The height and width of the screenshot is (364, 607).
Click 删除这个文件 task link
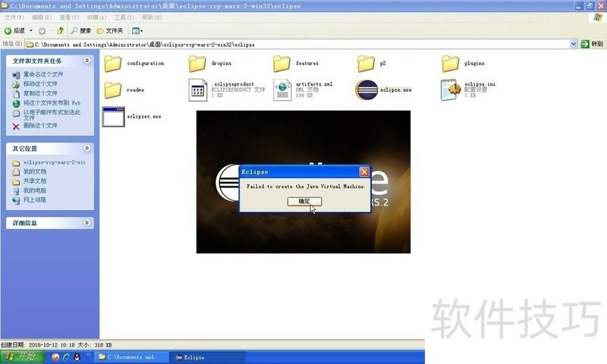pos(40,126)
